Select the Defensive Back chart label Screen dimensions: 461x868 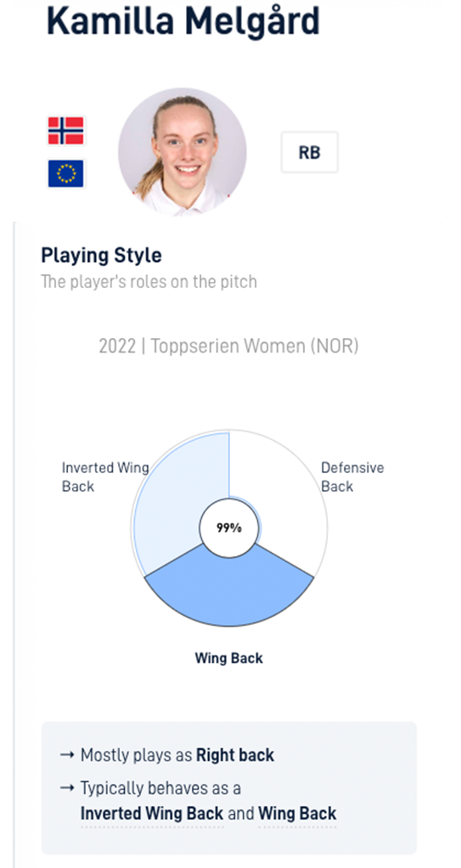[x=352, y=477]
